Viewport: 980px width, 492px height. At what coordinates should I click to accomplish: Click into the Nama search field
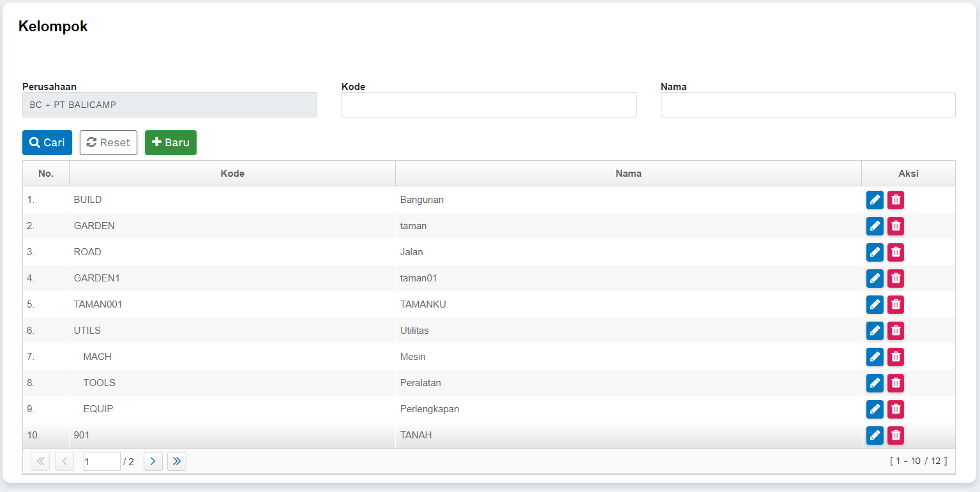coord(808,105)
